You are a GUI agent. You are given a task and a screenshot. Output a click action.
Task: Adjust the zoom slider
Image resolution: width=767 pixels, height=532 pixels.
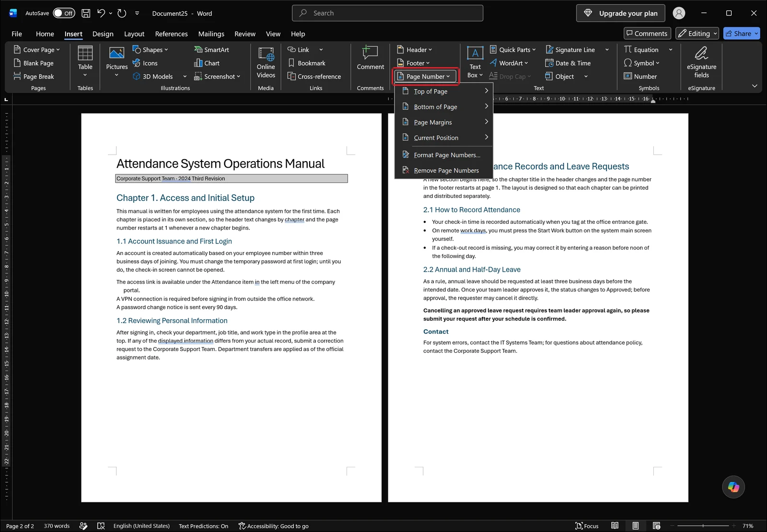(703, 526)
